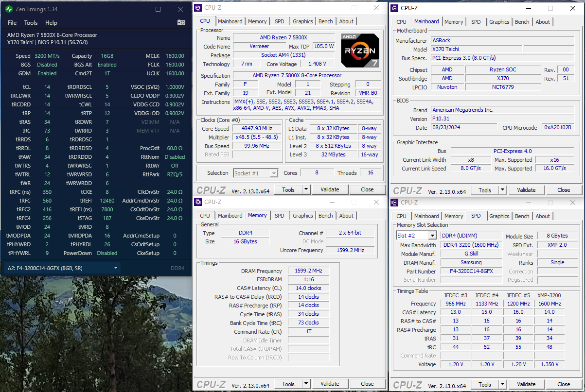Click the Tools button in the Mainboard window
Screen dimensions: 585x392
484,189
